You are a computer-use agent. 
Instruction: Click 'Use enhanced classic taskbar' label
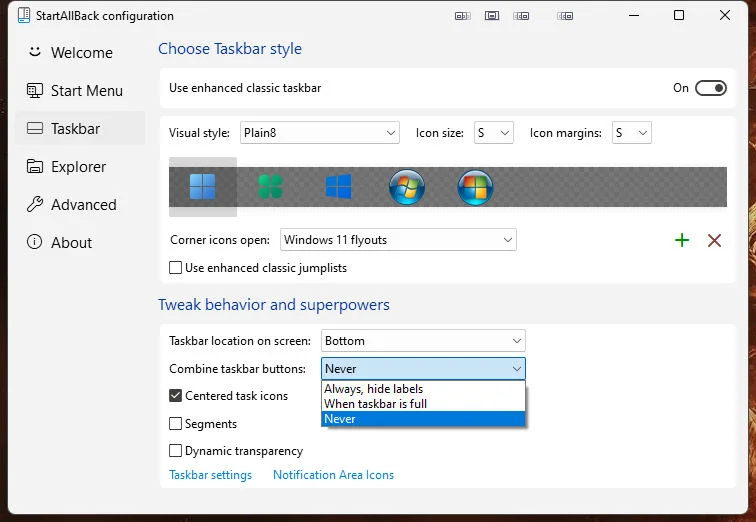245,88
